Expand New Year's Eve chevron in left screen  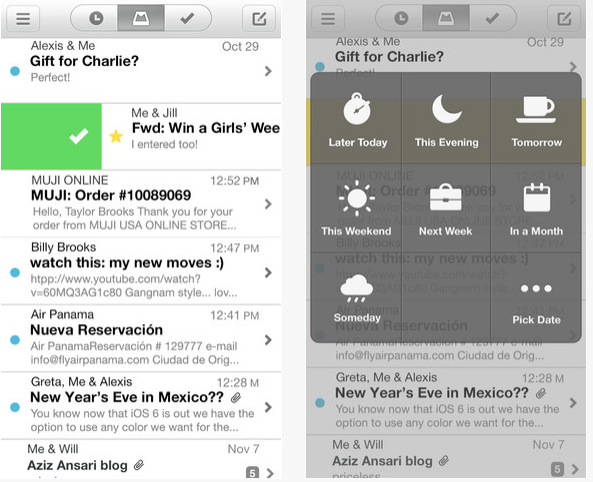(x=268, y=407)
